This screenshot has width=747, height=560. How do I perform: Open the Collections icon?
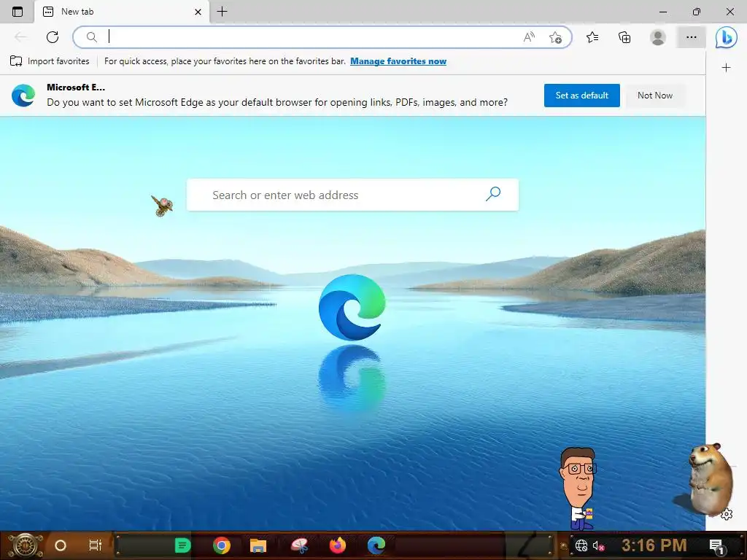pyautogui.click(x=624, y=37)
